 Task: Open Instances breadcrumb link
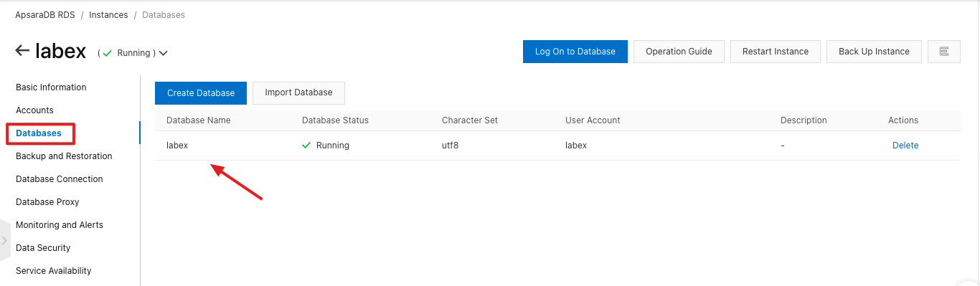(108, 15)
